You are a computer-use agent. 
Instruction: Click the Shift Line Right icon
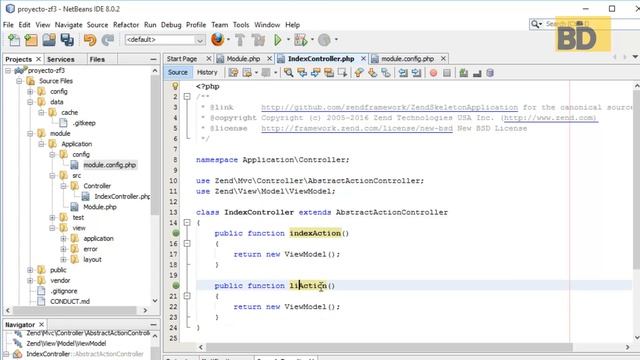pyautogui.click(x=417, y=73)
